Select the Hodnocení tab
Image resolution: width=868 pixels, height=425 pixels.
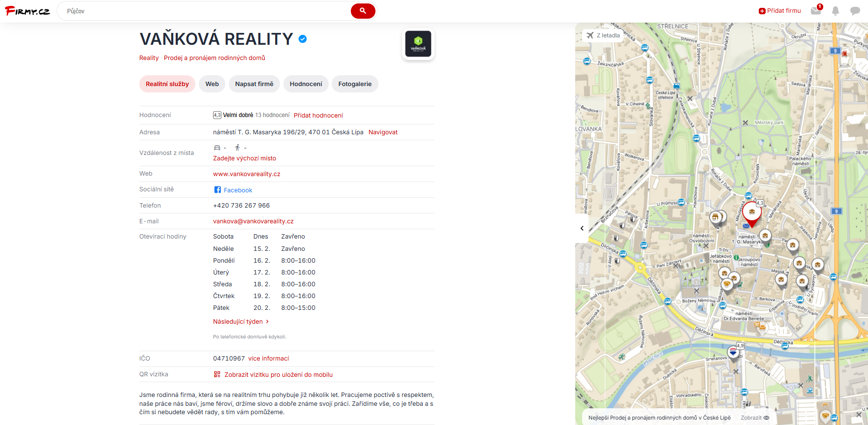tap(306, 84)
